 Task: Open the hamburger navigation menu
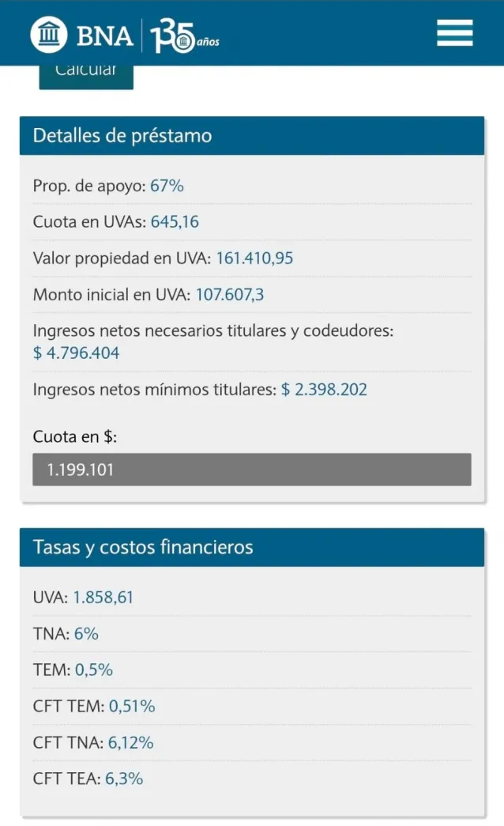point(454,33)
